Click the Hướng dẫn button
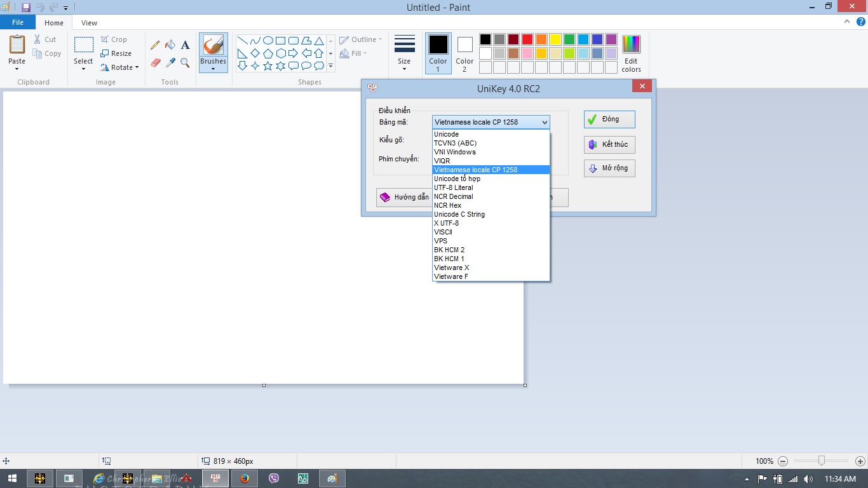 (404, 198)
